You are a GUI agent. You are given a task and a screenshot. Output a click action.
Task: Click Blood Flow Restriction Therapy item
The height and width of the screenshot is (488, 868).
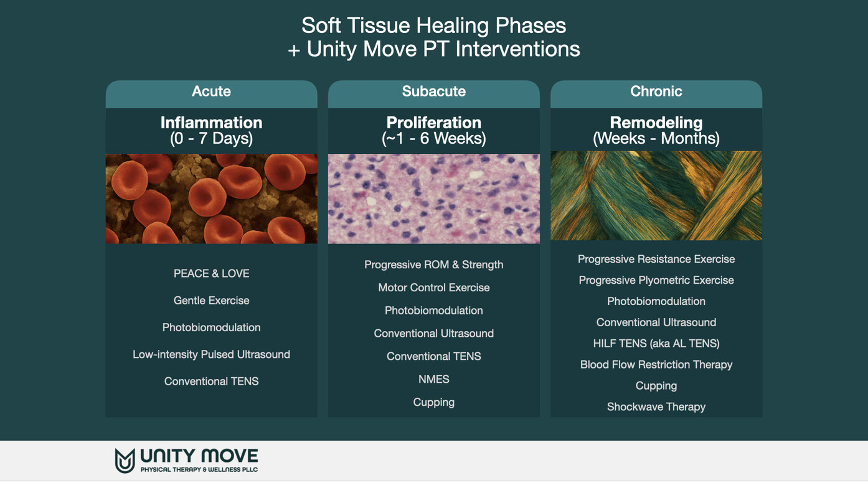point(656,365)
